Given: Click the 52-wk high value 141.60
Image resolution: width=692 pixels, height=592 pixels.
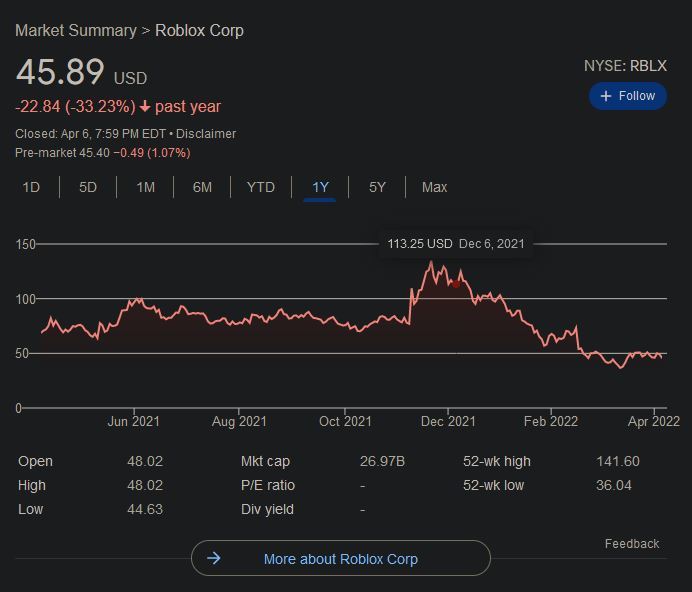Looking at the screenshot, I should [x=618, y=461].
